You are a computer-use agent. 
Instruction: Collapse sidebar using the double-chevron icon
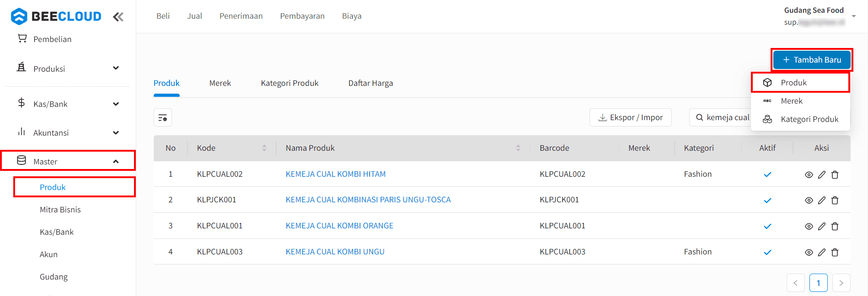pos(118,17)
